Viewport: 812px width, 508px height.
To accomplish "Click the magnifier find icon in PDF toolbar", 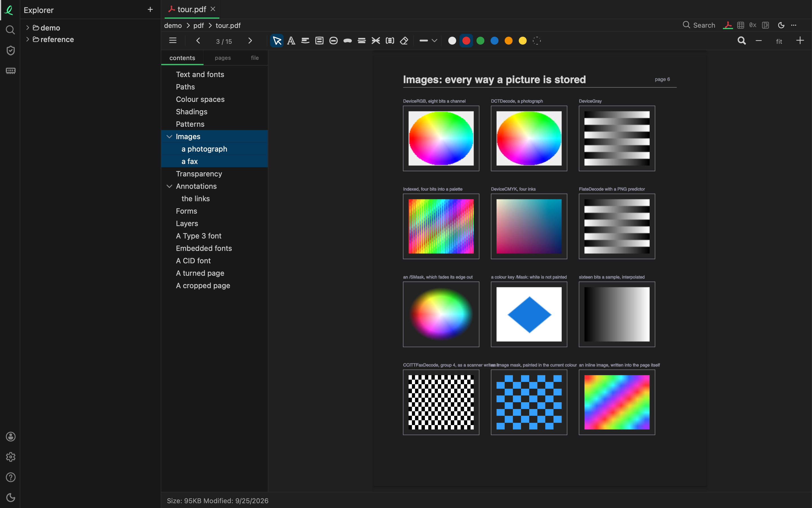I will (742, 41).
